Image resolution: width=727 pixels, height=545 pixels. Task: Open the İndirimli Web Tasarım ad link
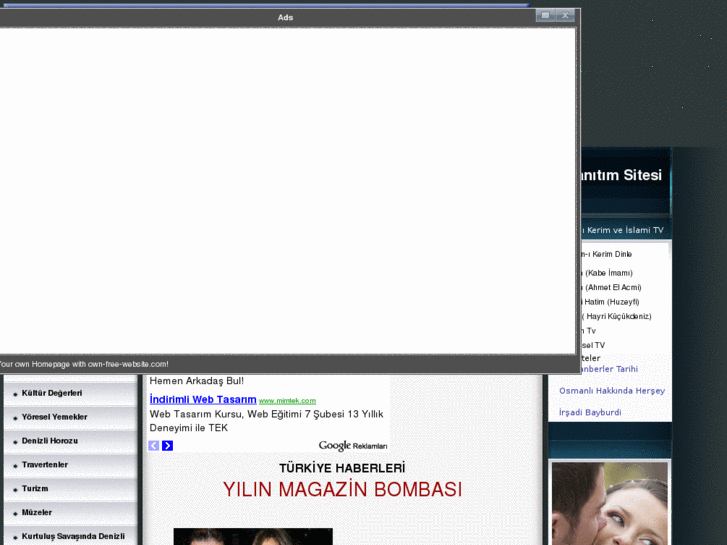pos(203,399)
